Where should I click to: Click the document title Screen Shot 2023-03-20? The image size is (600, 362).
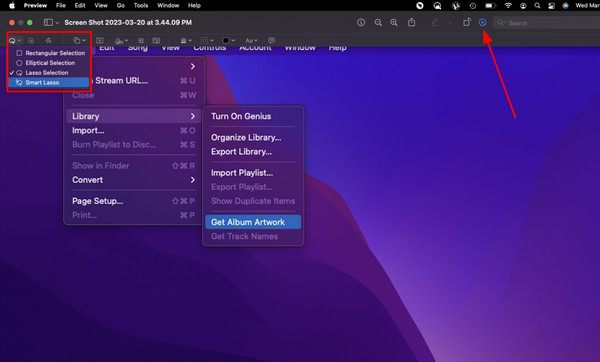coord(128,23)
